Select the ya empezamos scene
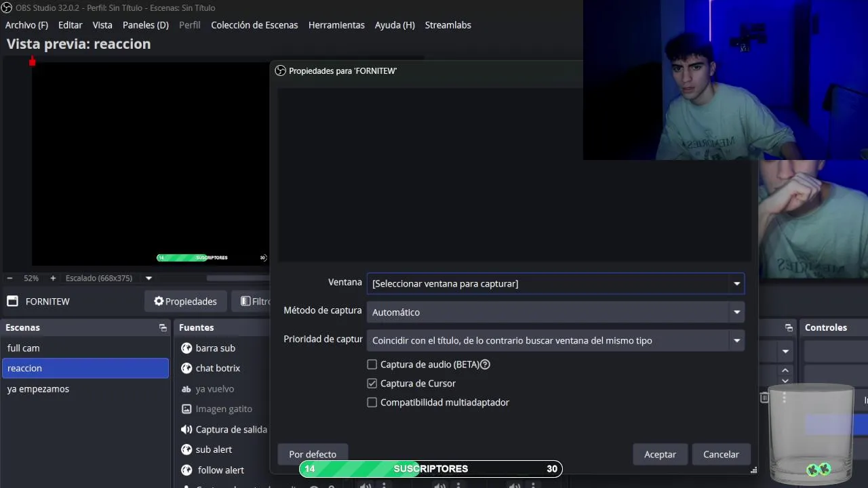Viewport: 868px width, 488px height. tap(85, 389)
